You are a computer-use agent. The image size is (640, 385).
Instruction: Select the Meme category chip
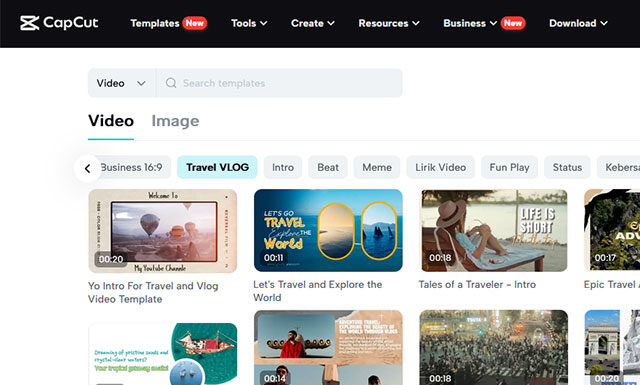point(377,167)
